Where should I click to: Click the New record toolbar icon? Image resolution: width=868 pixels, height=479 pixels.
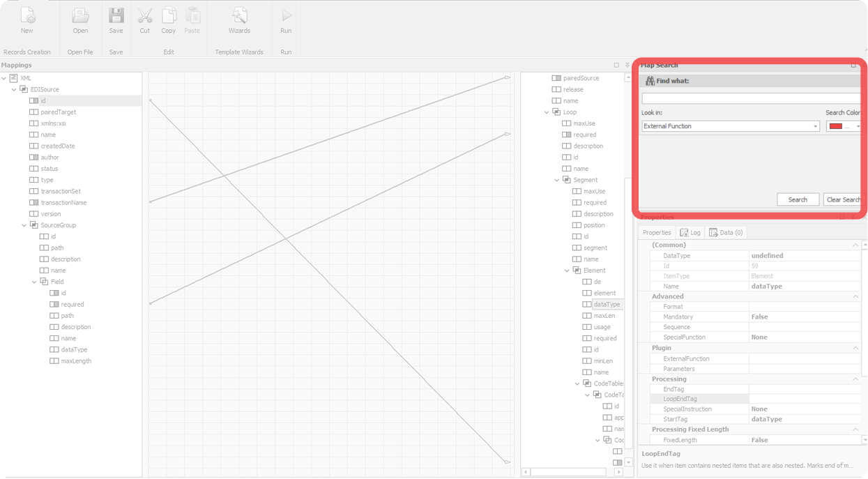[26, 16]
